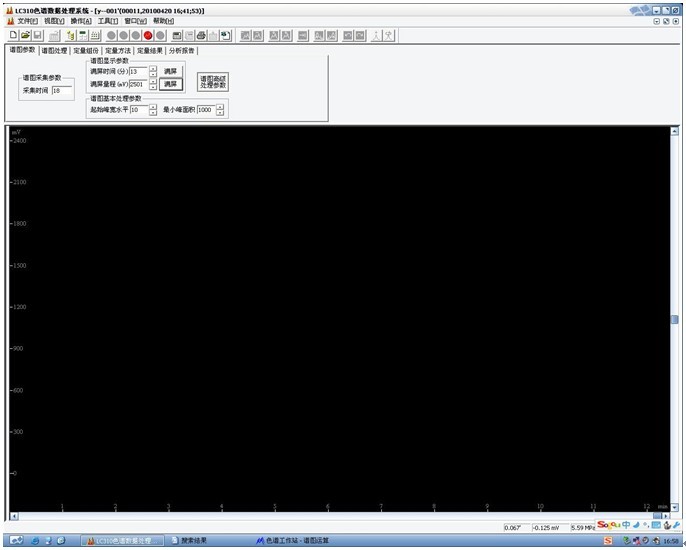The height and width of the screenshot is (550, 686).
Task: Open a file using the folder icon
Action: click(x=25, y=35)
